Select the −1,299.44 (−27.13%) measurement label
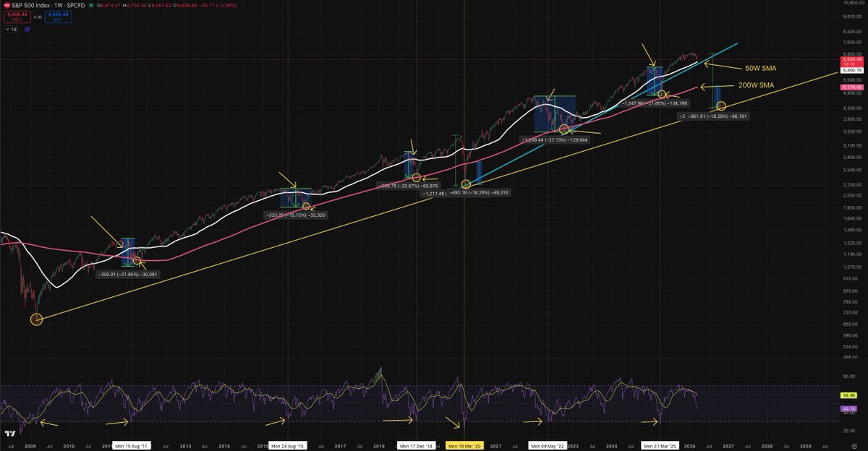Image resolution: width=868 pixels, height=451 pixels. pyautogui.click(x=555, y=139)
